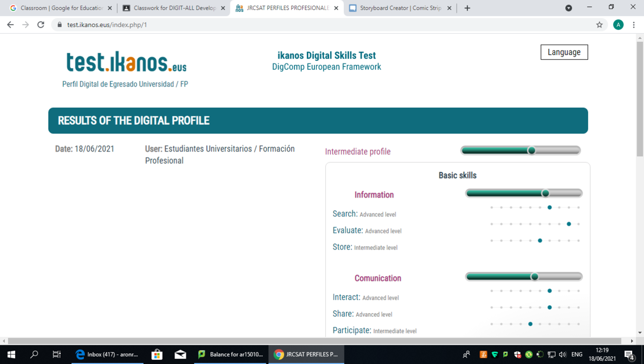The width and height of the screenshot is (644, 364).
Task: Open the Language selector
Action: (564, 52)
